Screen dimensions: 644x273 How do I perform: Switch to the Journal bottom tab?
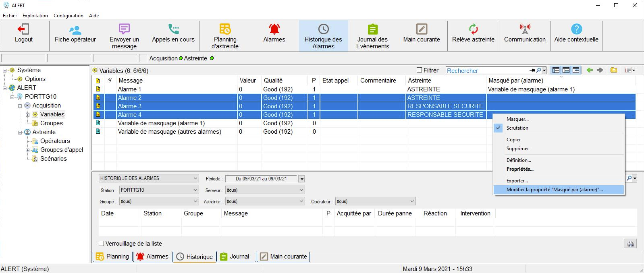coord(236,256)
